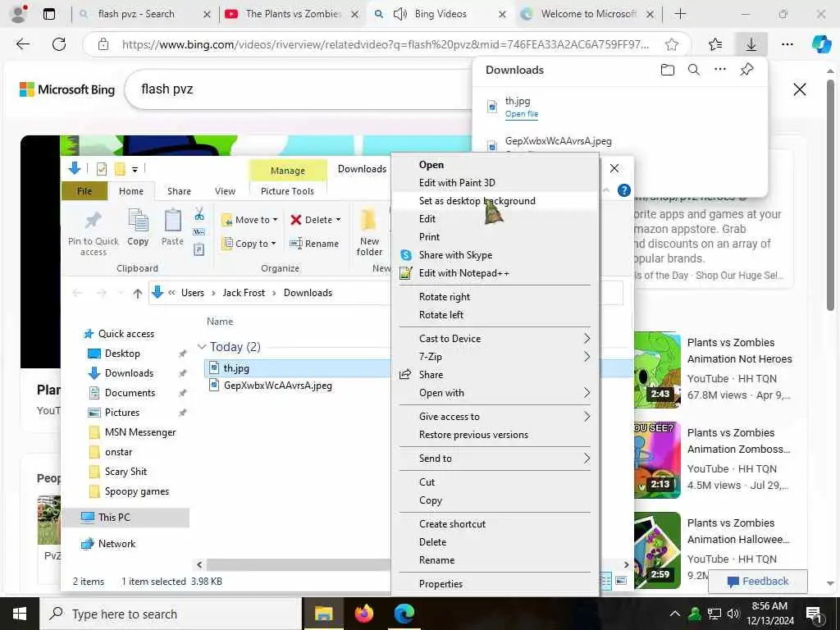Image resolution: width=840 pixels, height=630 pixels.
Task: Click Open file link under th.jpg
Action: 521,114
